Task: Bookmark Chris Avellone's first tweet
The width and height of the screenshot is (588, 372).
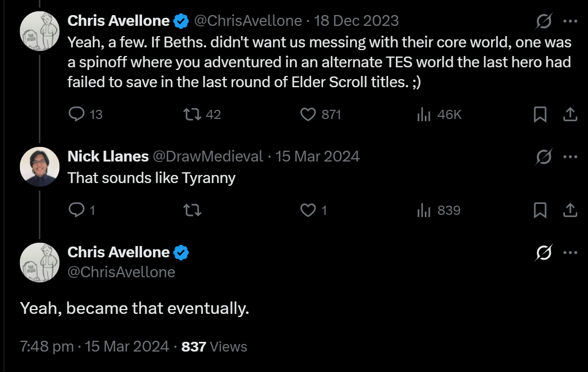Action: tap(540, 114)
